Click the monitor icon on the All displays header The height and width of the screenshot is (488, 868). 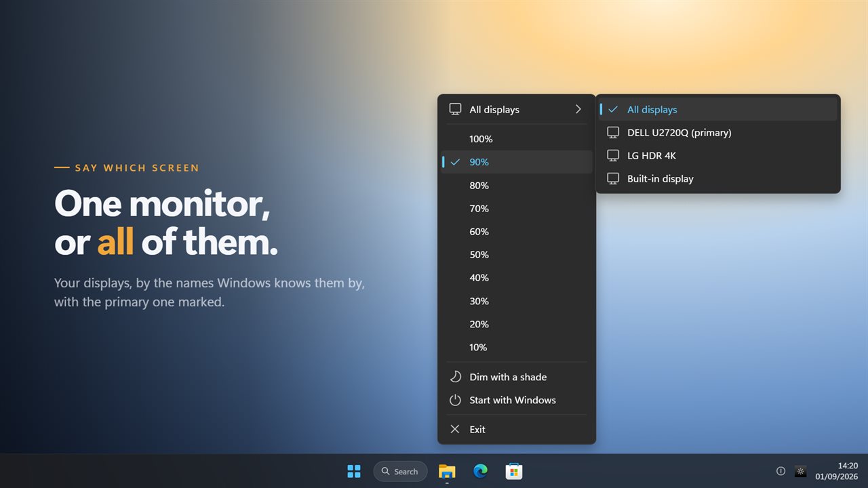455,109
